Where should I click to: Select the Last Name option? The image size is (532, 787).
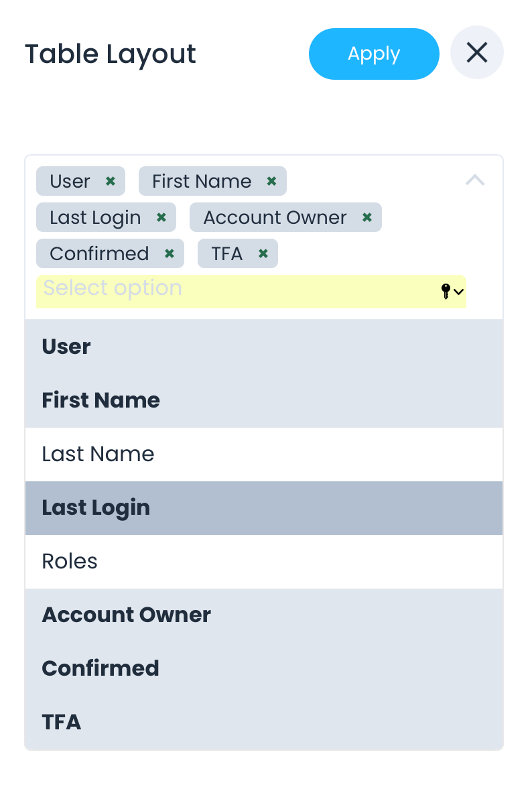[263, 454]
